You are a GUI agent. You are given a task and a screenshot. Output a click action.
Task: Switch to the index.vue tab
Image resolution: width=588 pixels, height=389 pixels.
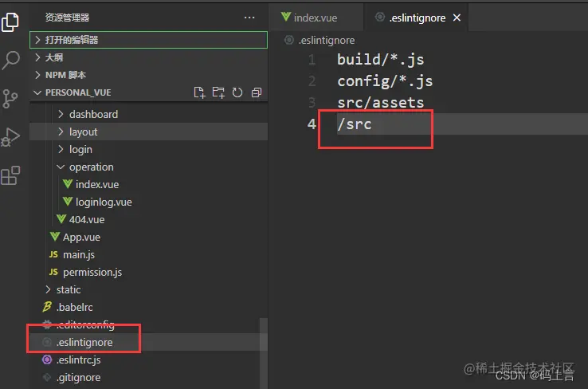pos(316,18)
